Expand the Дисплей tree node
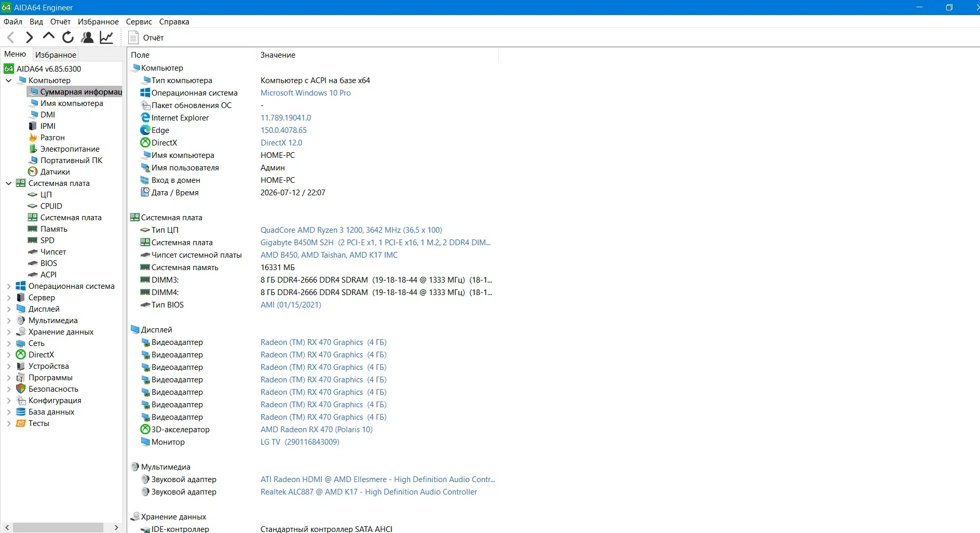 (9, 309)
